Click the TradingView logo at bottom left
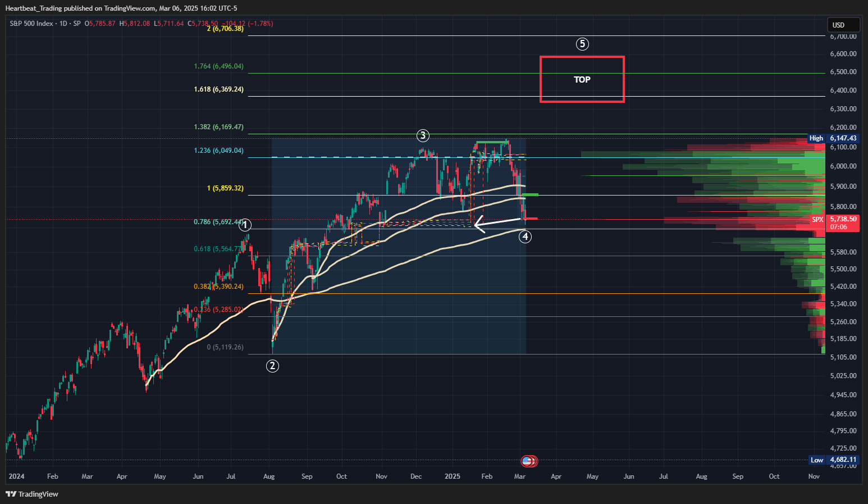This screenshot has height=504, width=868. click(32, 494)
